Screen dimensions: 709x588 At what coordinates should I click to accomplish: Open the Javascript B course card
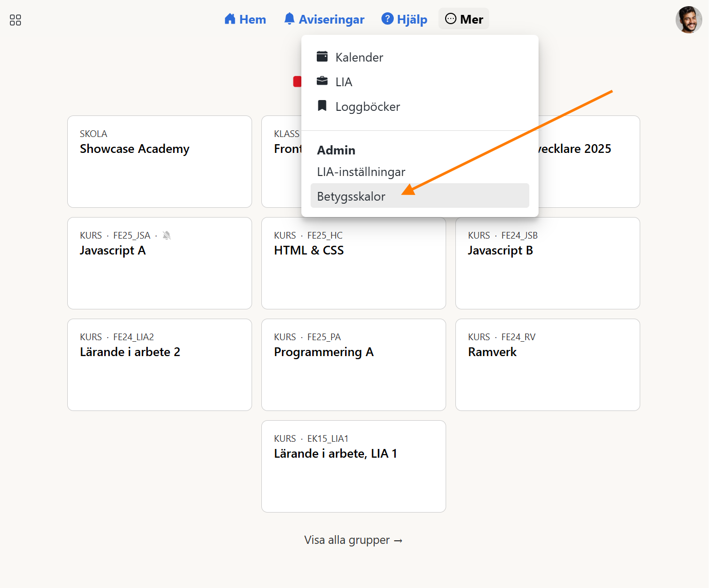(x=548, y=263)
